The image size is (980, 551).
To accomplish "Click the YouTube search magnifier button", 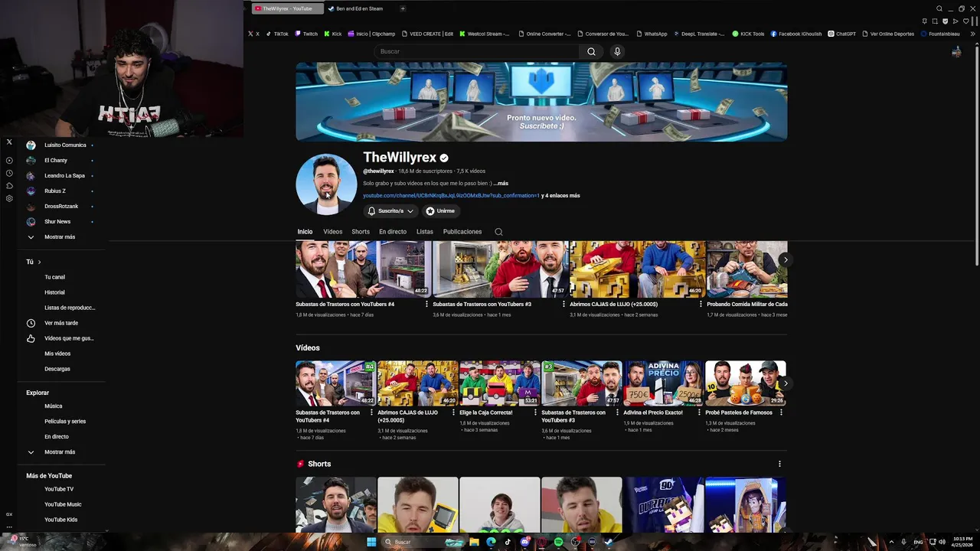I will click(591, 51).
